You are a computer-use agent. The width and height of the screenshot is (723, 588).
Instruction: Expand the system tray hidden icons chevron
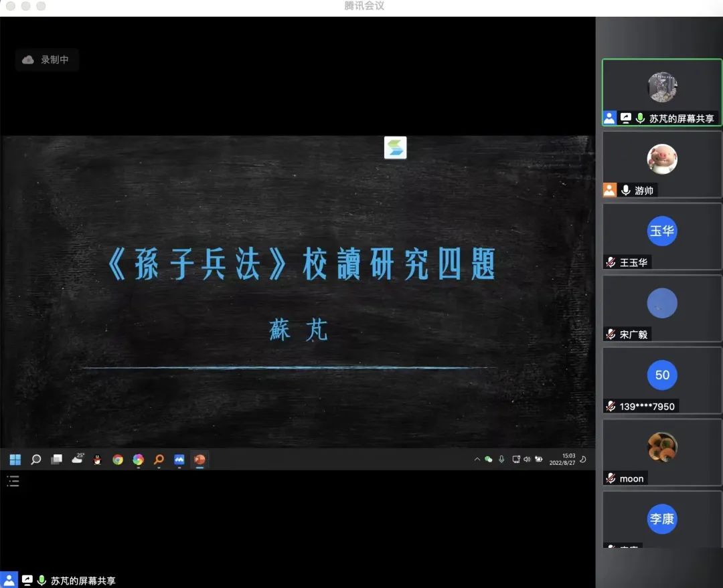click(477, 460)
